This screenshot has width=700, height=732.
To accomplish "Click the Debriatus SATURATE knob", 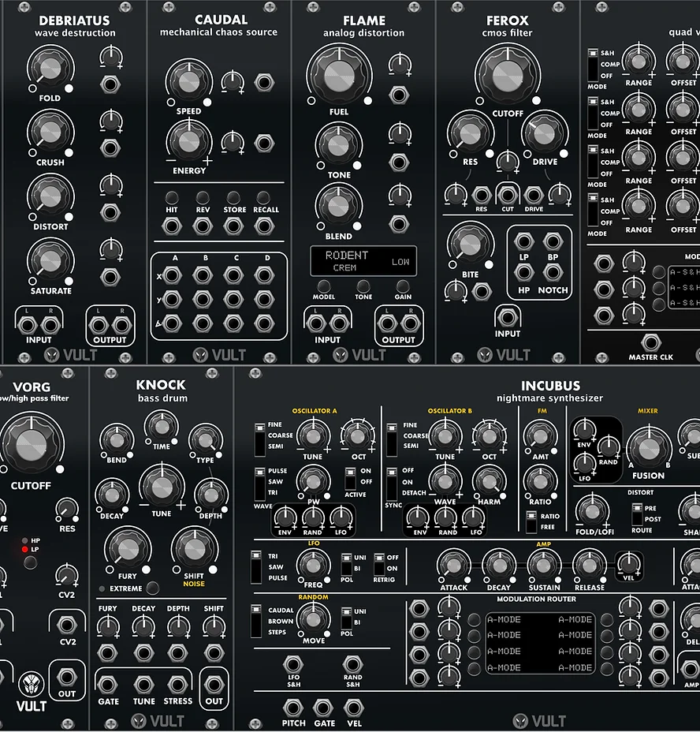I will pyautogui.click(x=50, y=260).
